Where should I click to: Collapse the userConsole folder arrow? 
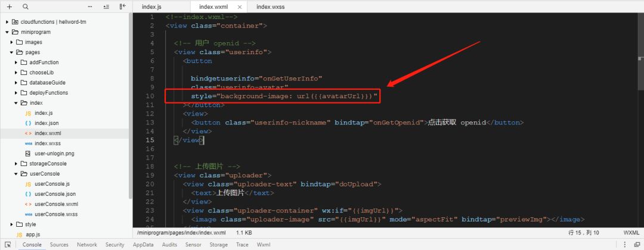[16, 174]
